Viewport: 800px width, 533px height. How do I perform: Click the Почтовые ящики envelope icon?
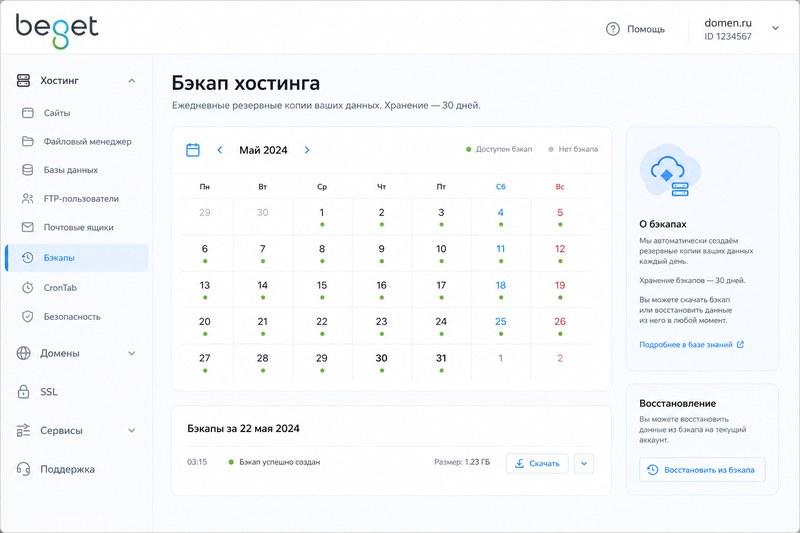click(28, 227)
